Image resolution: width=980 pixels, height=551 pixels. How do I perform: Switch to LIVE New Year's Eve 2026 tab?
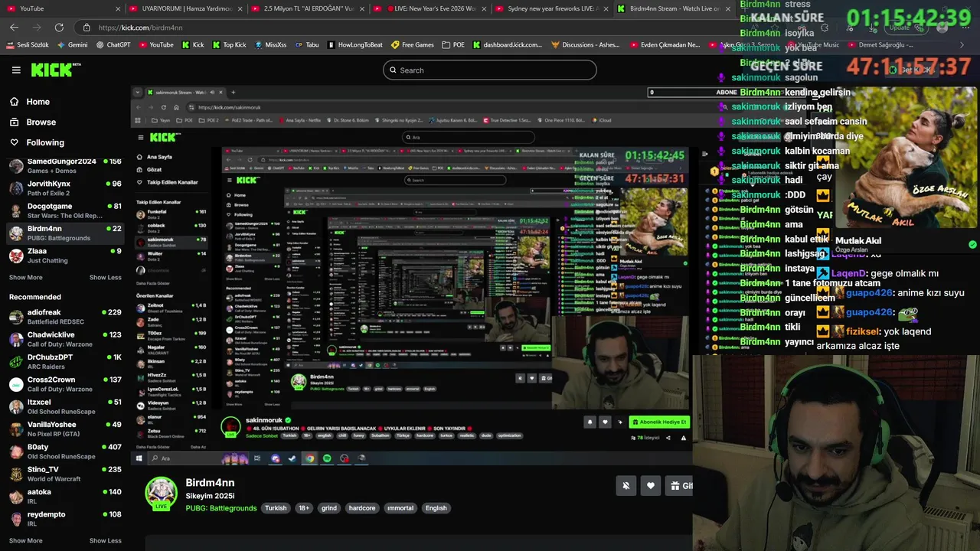coord(429,8)
